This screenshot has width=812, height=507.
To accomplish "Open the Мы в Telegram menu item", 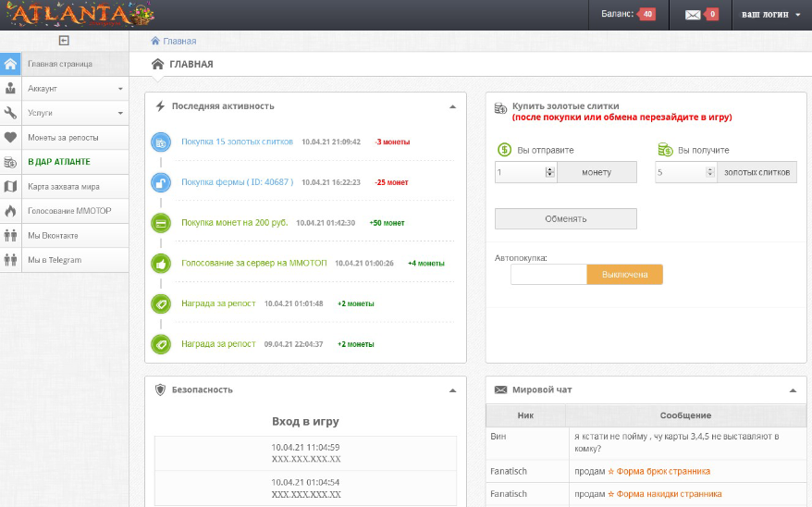I will (55, 260).
